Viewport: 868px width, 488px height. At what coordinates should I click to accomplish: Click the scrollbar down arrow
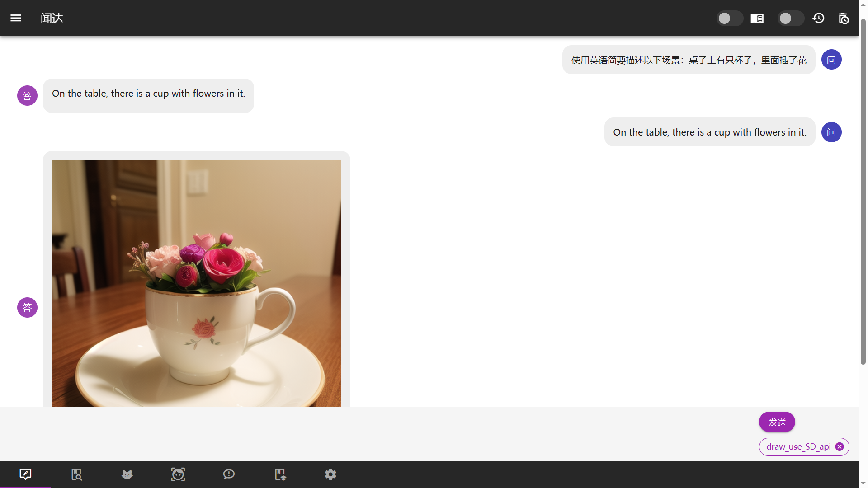(863, 483)
